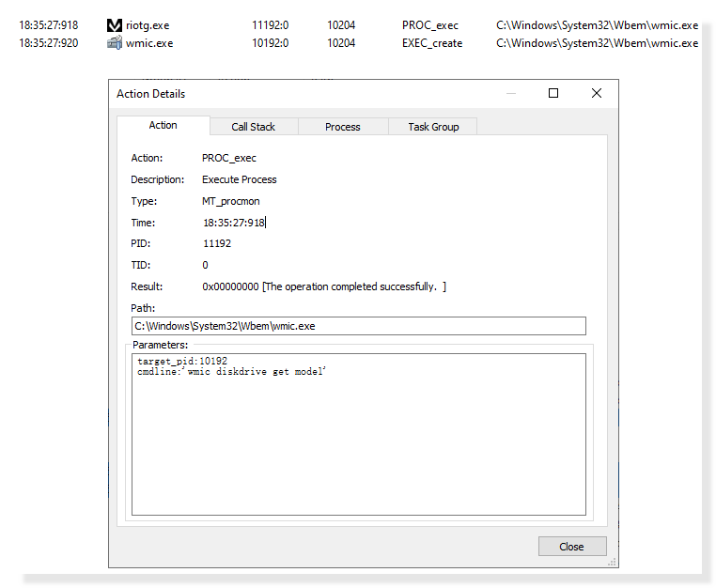Click the target_pid line in Parameters
Viewport: 716px width, 588px height.
[182, 361]
